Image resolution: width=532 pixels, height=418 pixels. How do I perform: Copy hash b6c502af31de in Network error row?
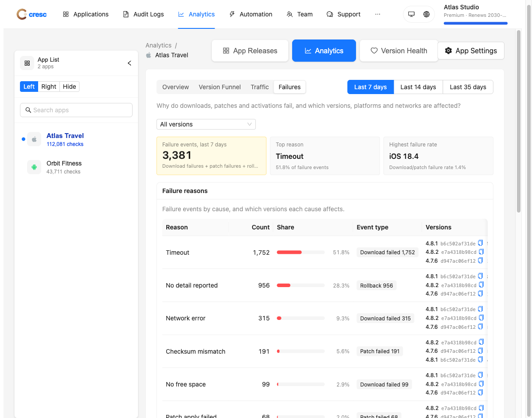[481, 309]
